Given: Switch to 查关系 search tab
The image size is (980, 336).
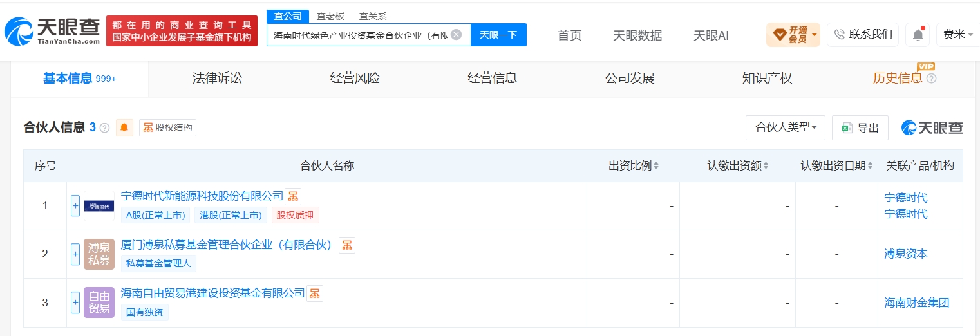Looking at the screenshot, I should pos(373,16).
